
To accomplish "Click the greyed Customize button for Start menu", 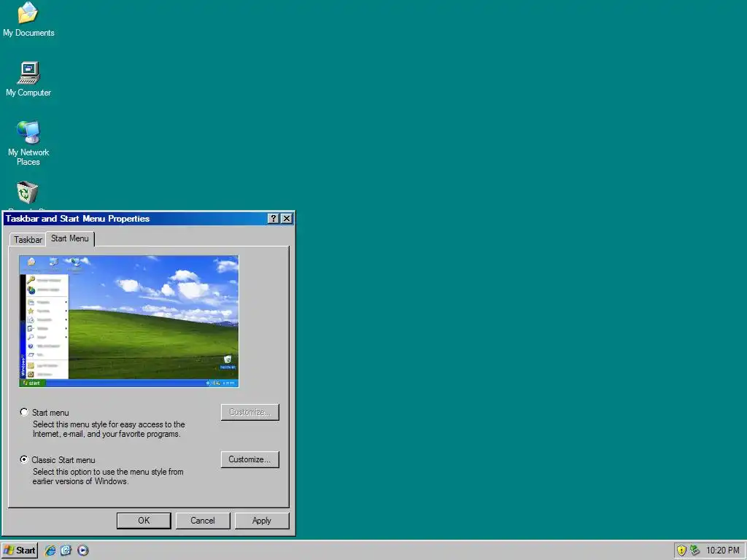I will coord(249,413).
